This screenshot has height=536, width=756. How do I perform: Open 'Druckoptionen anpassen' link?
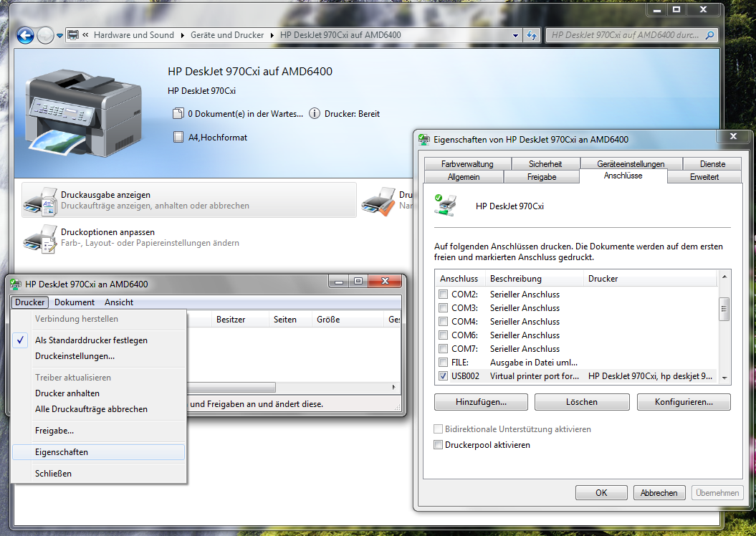(107, 232)
